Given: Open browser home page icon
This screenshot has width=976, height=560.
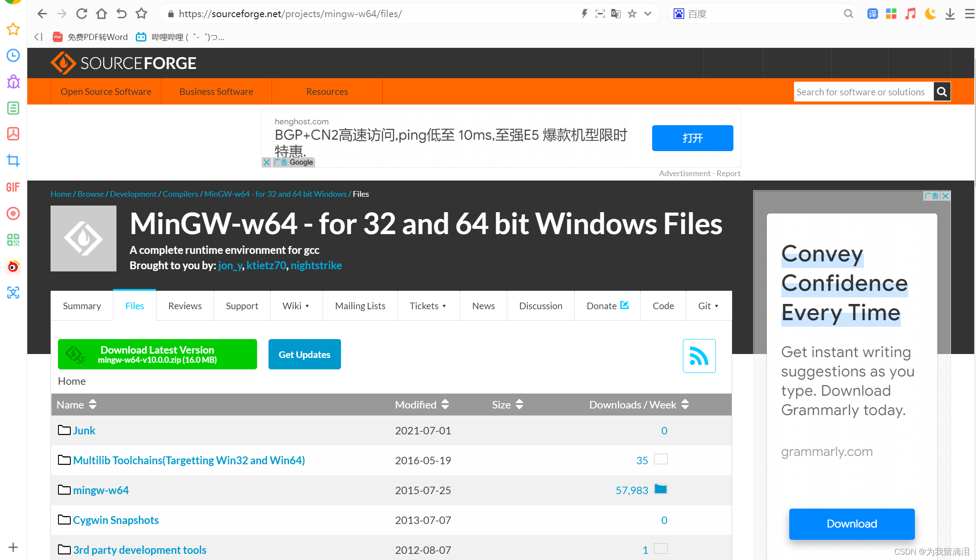Looking at the screenshot, I should click(102, 14).
